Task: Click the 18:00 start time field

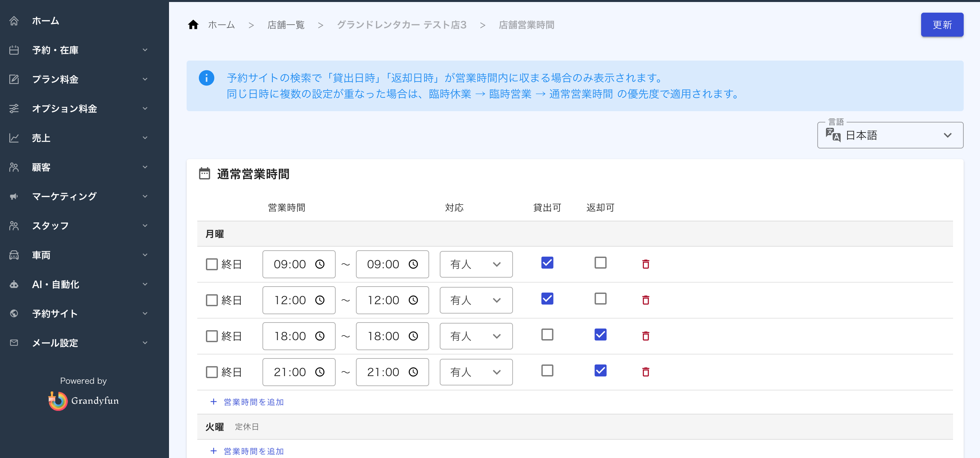Action: tap(299, 336)
